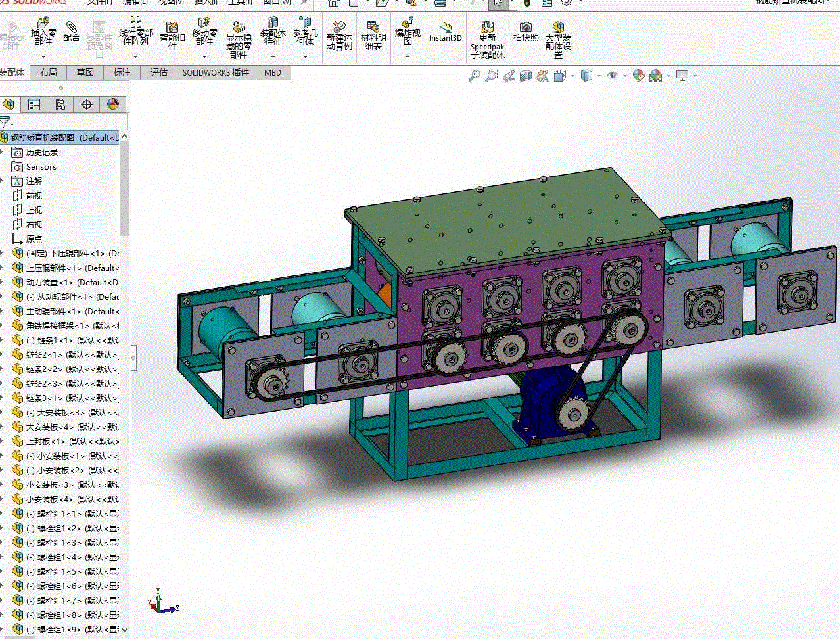Select the Previous View icon

click(x=508, y=76)
